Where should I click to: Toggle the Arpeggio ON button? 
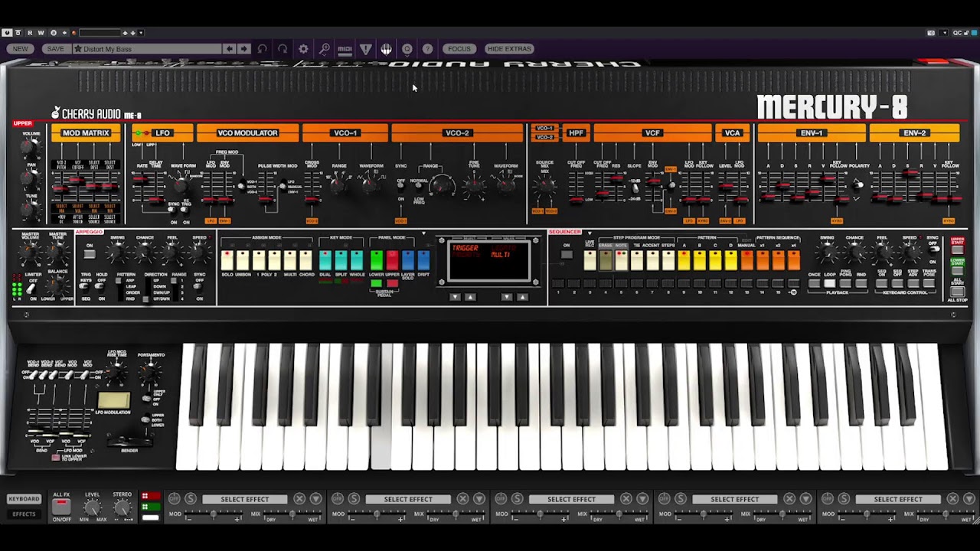90,254
